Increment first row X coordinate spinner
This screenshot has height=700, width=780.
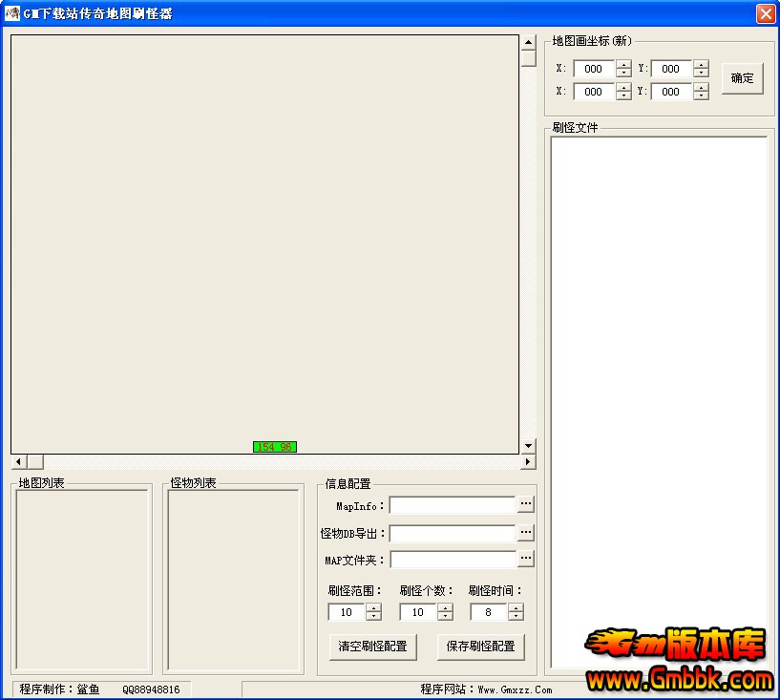(x=623, y=65)
